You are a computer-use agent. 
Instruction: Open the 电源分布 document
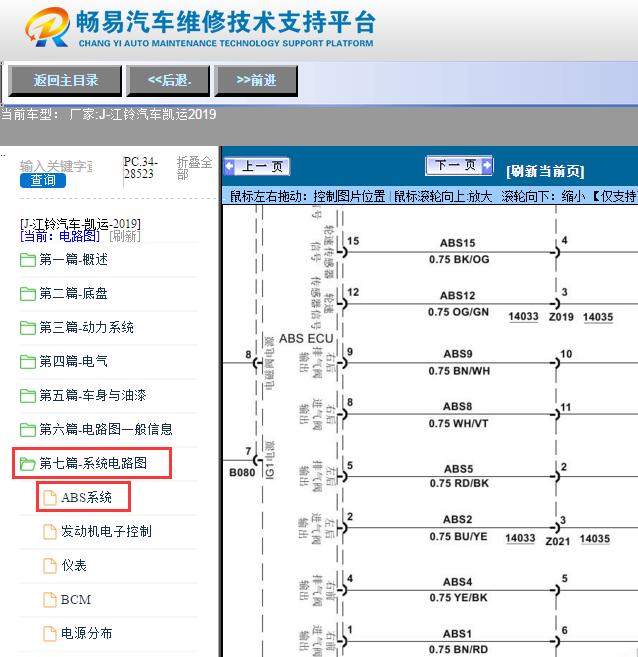pos(87,633)
